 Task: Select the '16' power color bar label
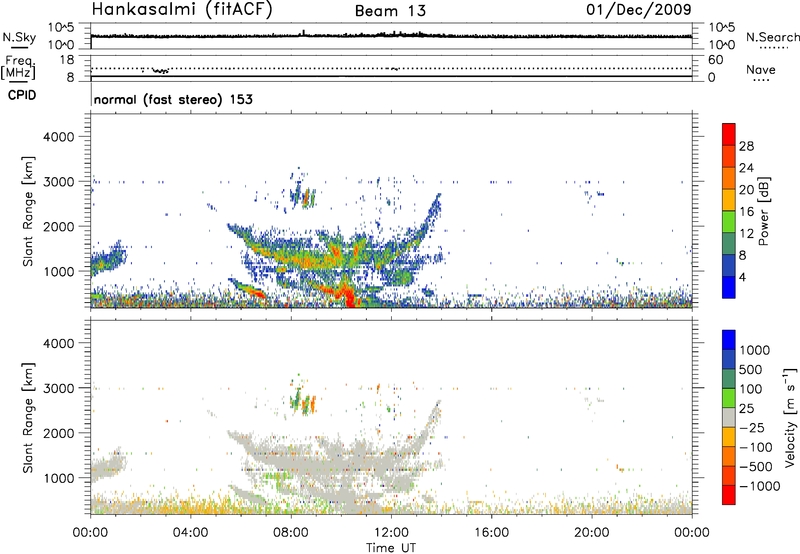coord(746,212)
